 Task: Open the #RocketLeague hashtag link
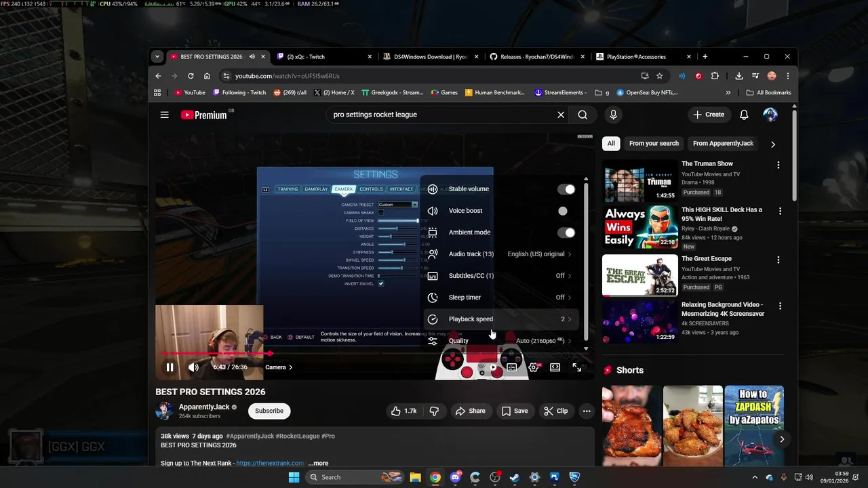(297, 436)
